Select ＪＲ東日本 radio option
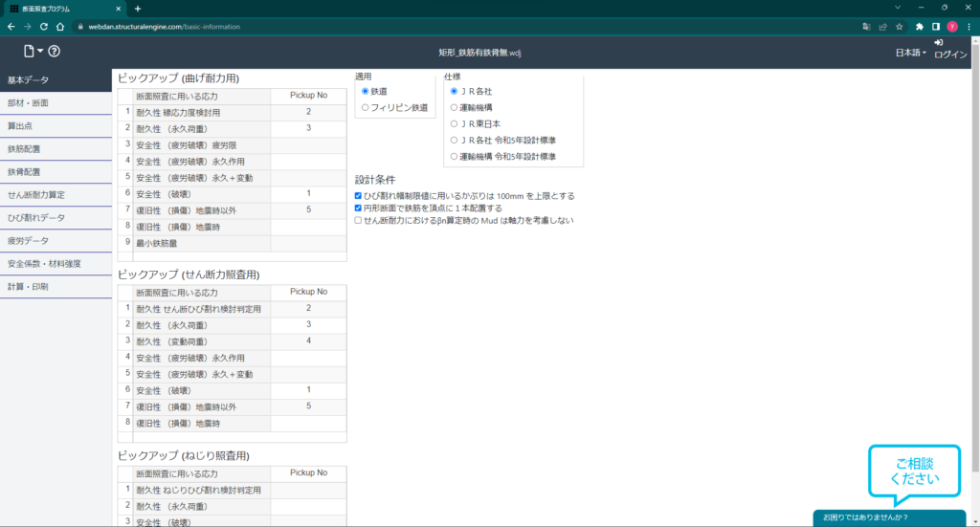 coord(454,123)
